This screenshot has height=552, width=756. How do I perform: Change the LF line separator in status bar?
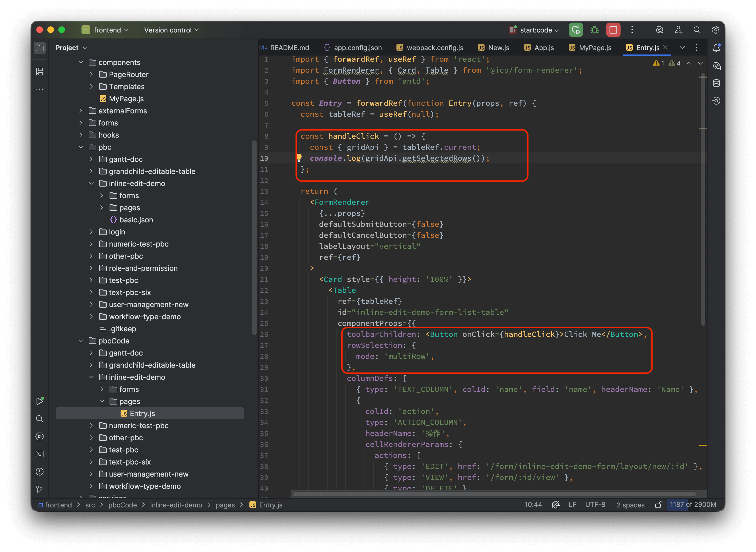point(572,505)
